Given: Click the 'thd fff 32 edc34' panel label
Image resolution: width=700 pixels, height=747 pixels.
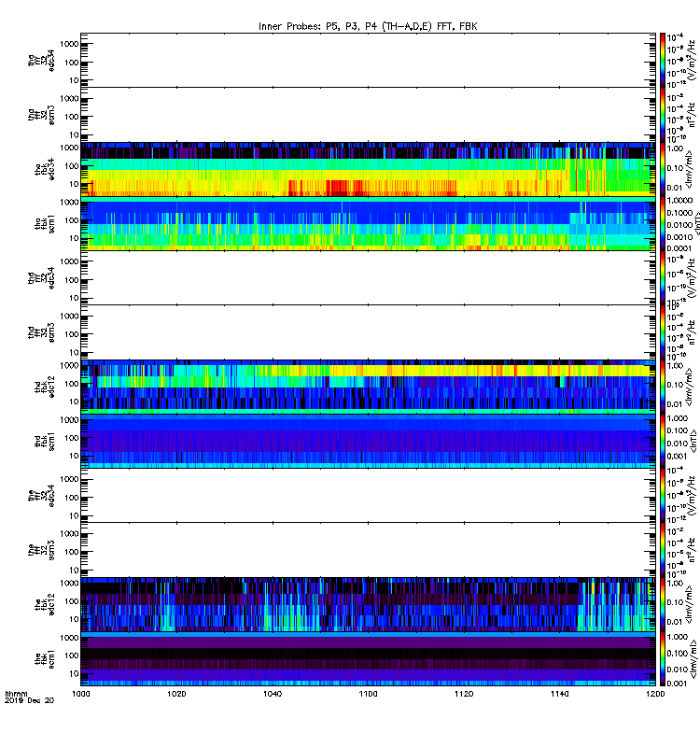Looking at the screenshot, I should pyautogui.click(x=41, y=277).
